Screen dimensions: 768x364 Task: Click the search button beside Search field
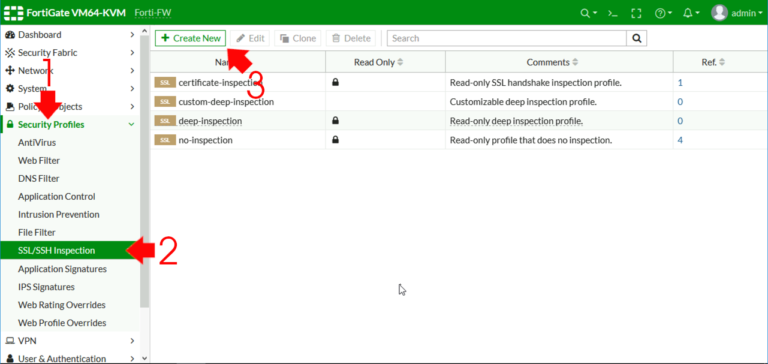click(x=637, y=38)
